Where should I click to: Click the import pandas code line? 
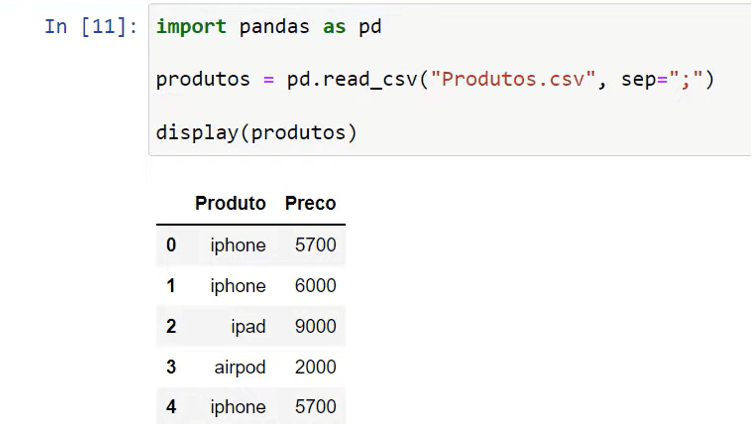click(x=269, y=27)
